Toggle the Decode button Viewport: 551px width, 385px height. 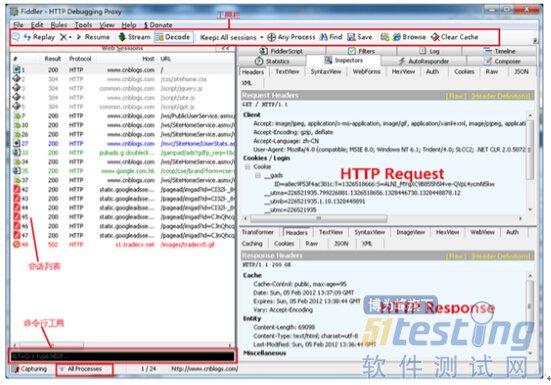(174, 37)
